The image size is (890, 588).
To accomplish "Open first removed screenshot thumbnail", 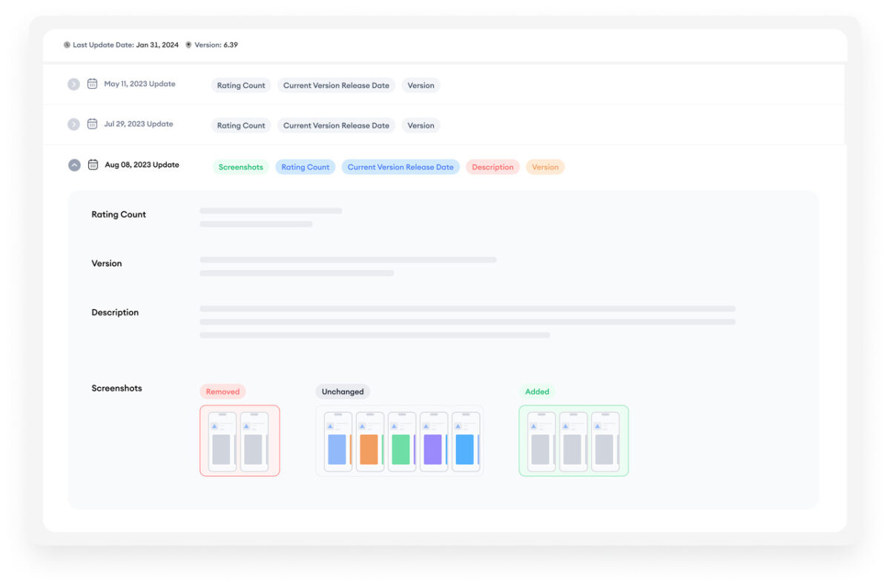I will 222,442.
